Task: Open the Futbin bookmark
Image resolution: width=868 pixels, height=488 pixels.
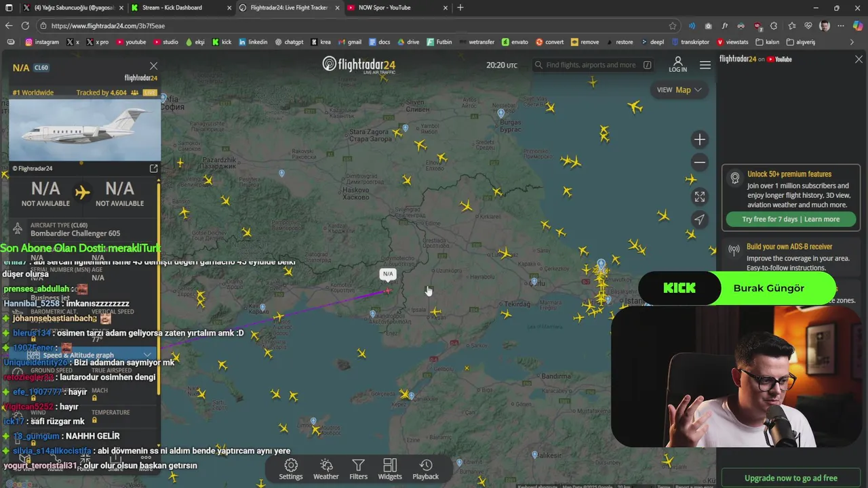Action: point(439,42)
